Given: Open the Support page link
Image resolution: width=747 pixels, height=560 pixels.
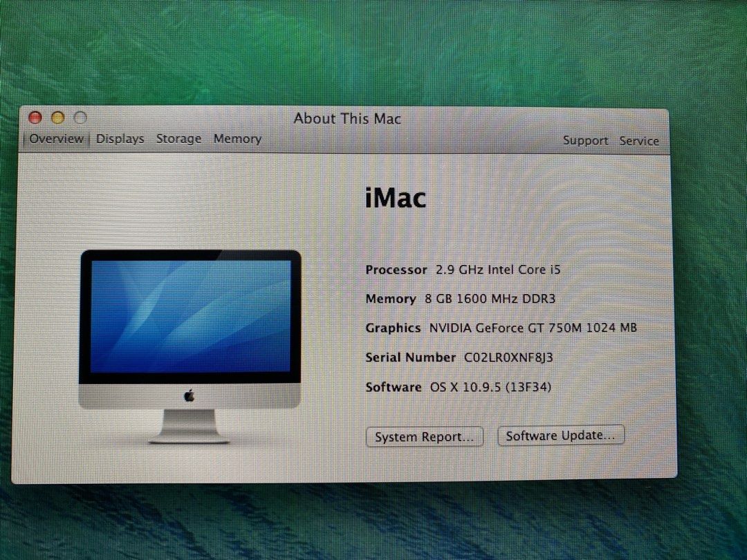Looking at the screenshot, I should [x=585, y=140].
